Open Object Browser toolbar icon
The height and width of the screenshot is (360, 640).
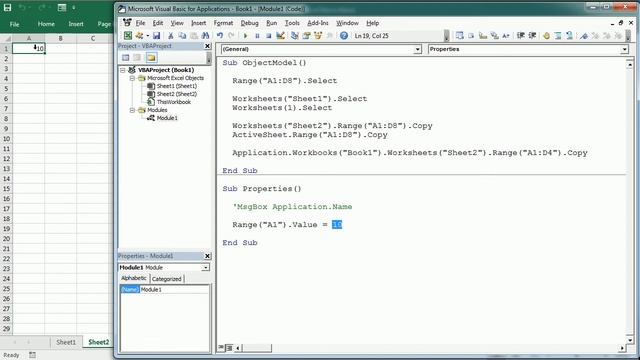pyautogui.click(x=318, y=36)
